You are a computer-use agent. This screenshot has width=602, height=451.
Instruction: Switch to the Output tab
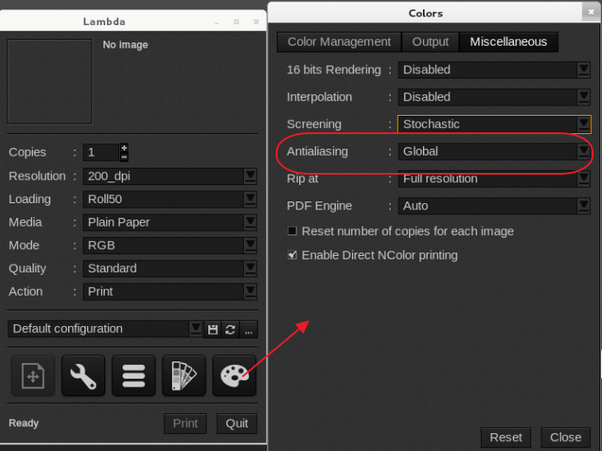tap(430, 42)
